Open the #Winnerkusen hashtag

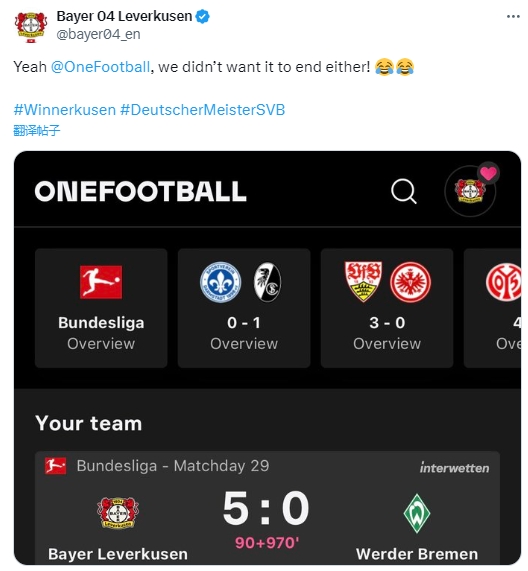click(64, 110)
